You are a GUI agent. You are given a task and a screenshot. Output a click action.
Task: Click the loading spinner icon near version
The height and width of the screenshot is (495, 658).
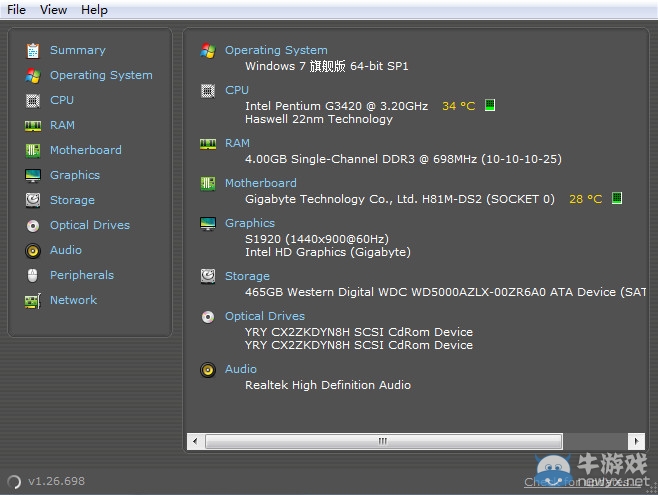click(x=13, y=482)
